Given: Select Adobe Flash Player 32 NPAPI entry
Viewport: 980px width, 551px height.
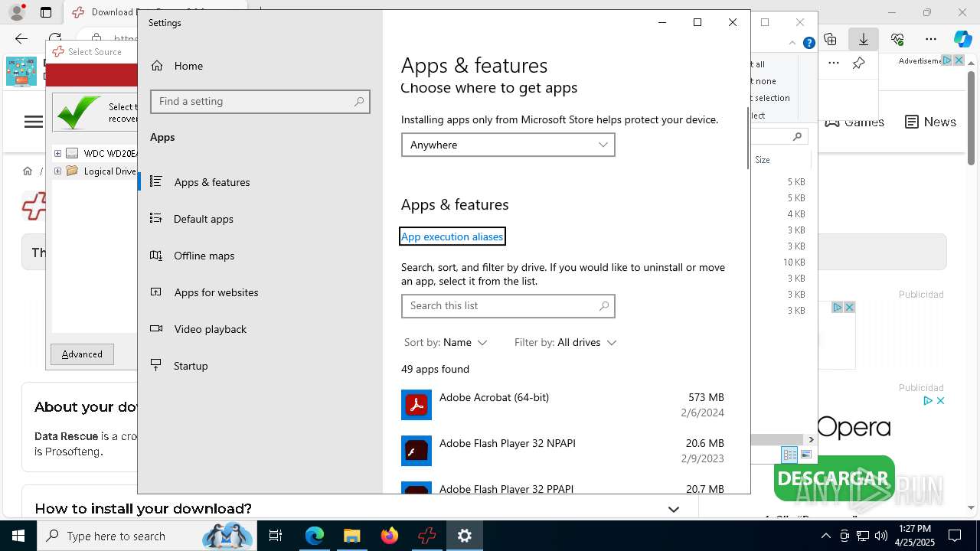Looking at the screenshot, I should (563, 451).
